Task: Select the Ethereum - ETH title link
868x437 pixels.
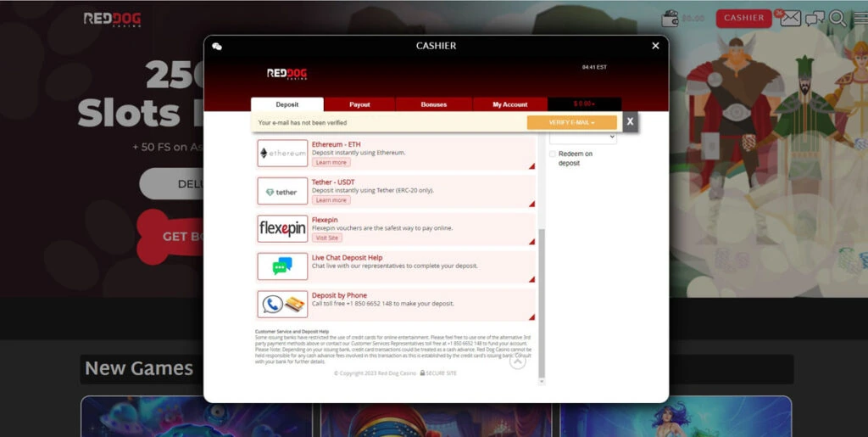Action: (336, 144)
